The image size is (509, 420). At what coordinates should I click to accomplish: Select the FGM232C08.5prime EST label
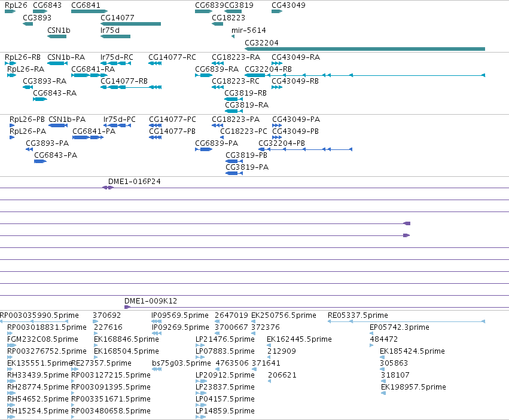(x=42, y=339)
